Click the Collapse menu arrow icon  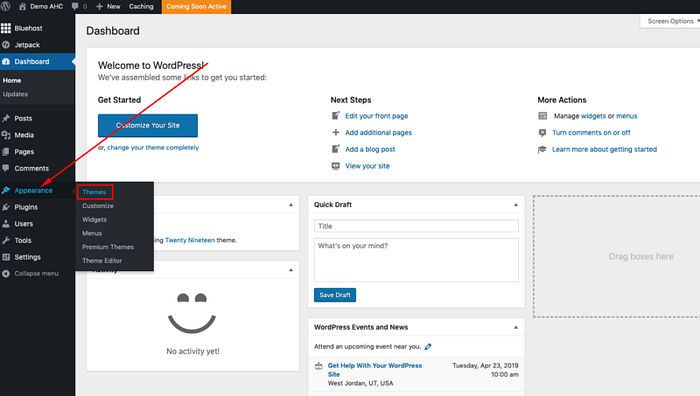click(x=6, y=274)
